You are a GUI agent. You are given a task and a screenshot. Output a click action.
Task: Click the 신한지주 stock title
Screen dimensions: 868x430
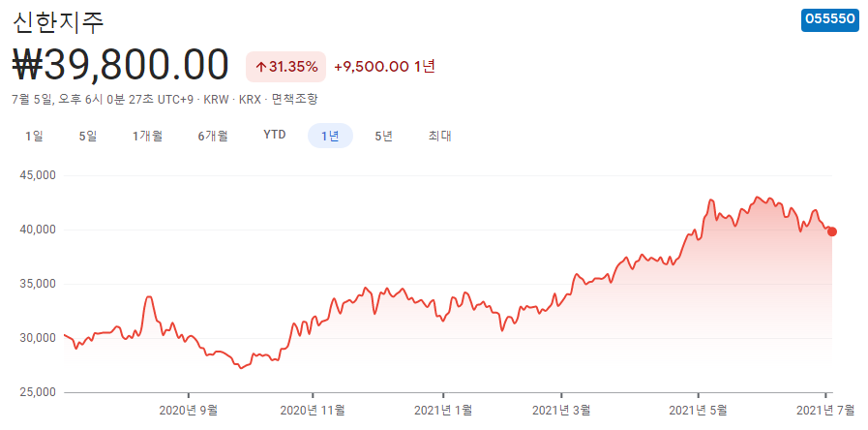click(58, 20)
